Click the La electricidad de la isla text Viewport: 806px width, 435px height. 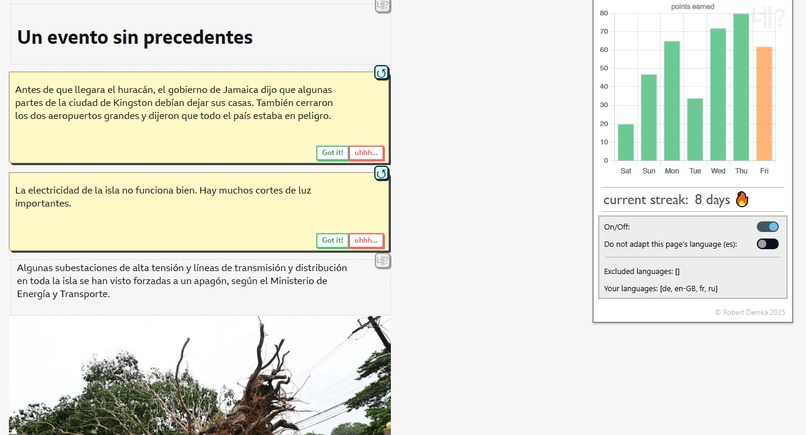[163, 196]
